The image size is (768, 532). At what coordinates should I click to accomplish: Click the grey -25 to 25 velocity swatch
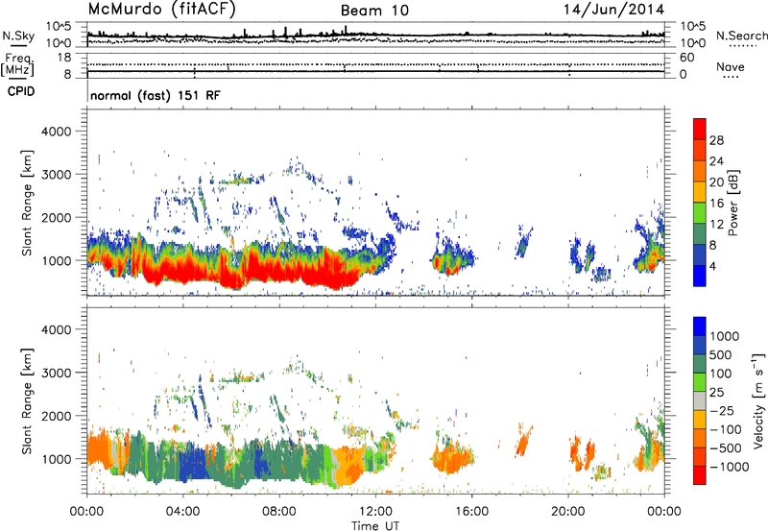700,401
